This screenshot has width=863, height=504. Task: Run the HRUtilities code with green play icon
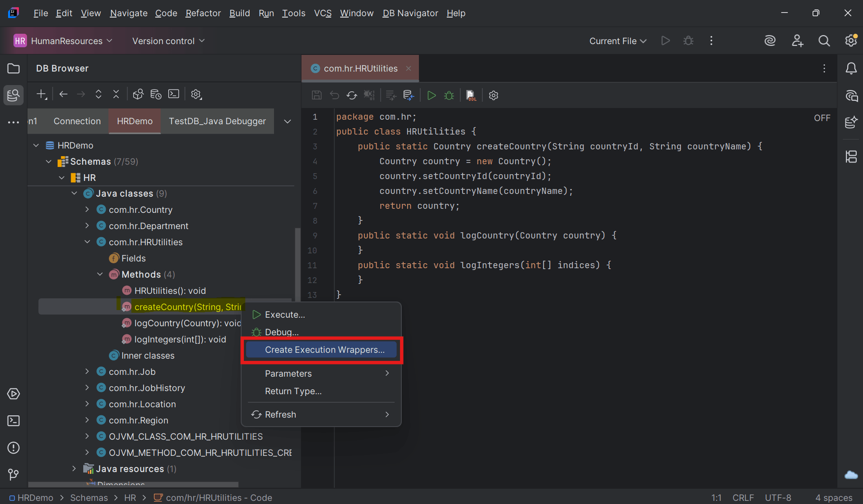[431, 95]
